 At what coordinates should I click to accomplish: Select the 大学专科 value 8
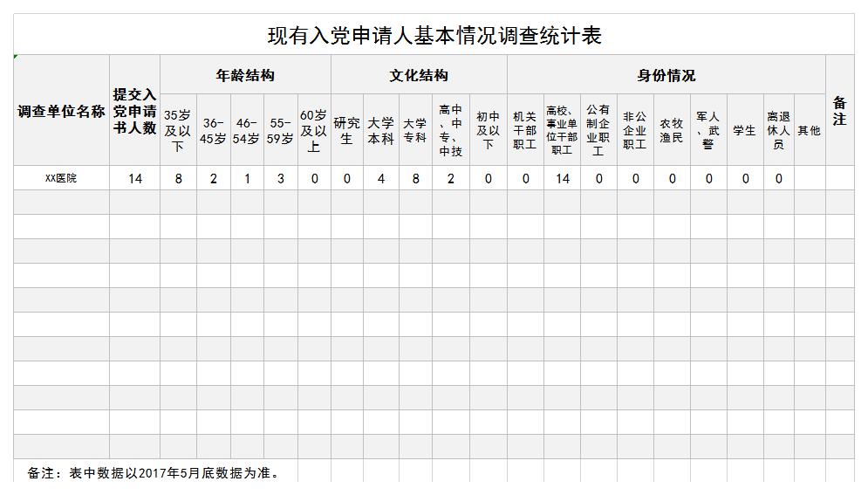coord(415,178)
